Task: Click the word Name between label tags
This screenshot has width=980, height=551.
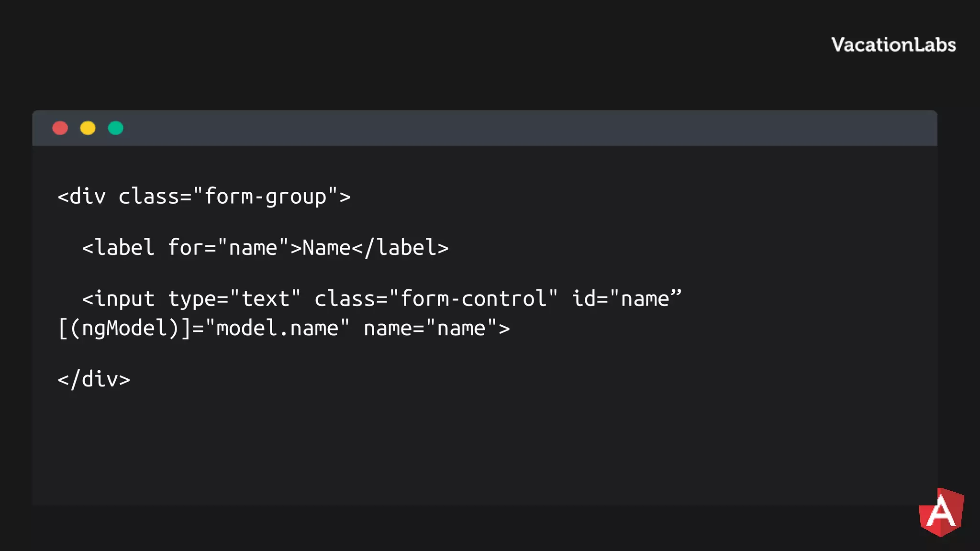Action: (327, 248)
